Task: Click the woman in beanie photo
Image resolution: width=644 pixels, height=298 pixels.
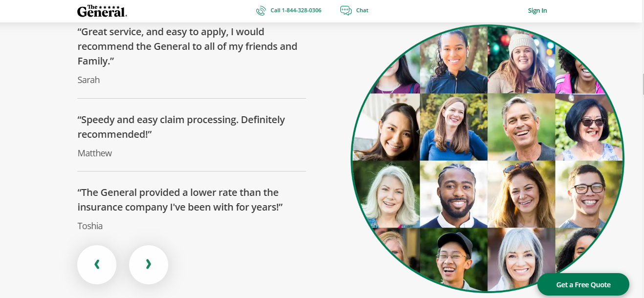Action: (521, 60)
